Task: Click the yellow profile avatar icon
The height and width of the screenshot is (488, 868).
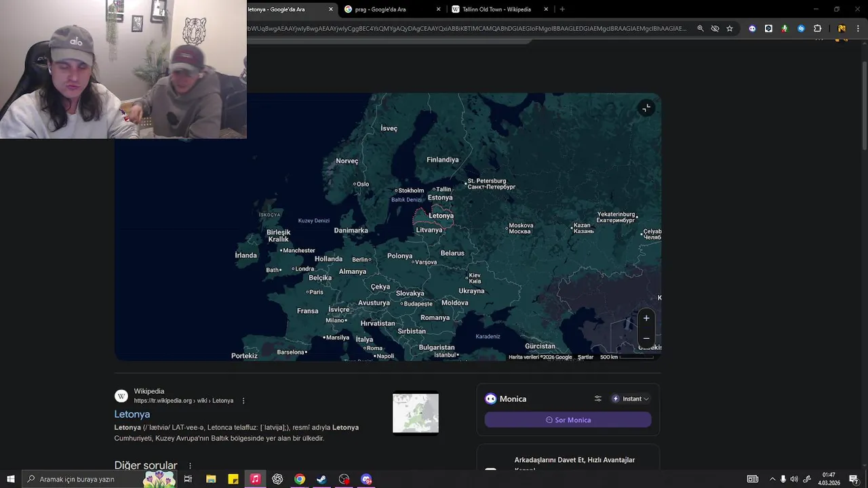Action: tap(842, 28)
